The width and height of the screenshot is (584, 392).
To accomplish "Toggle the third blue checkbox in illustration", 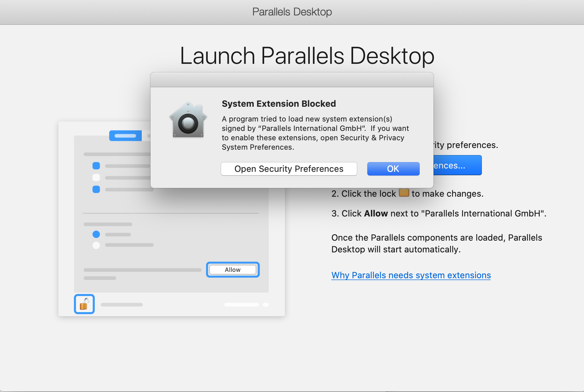I will coord(96,189).
